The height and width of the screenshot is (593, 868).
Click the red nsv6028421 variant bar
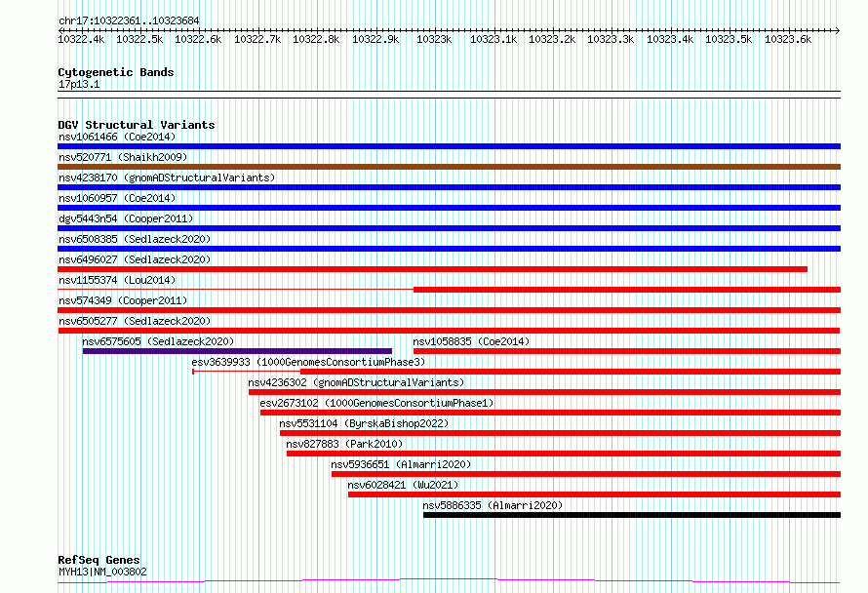(x=595, y=494)
